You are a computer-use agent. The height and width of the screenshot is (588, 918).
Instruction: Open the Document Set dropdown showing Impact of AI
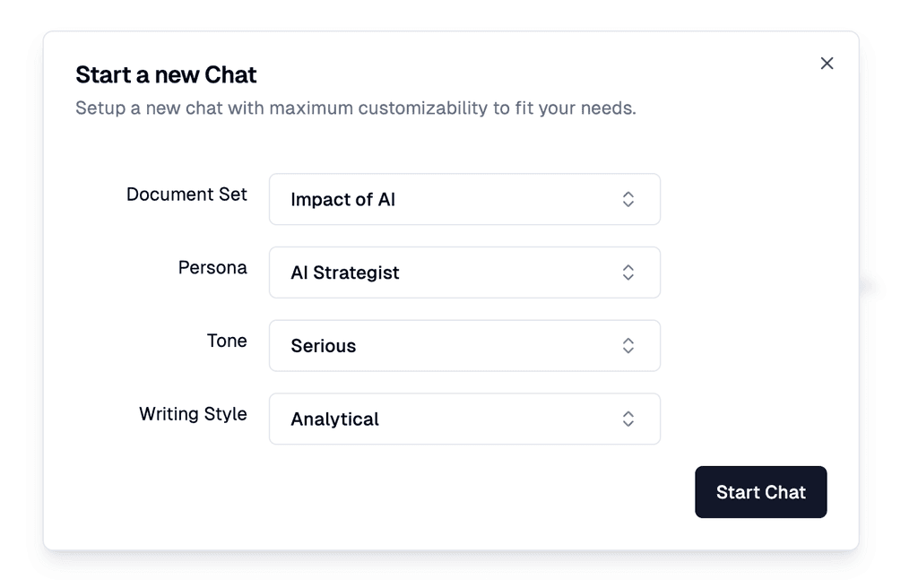pos(464,199)
